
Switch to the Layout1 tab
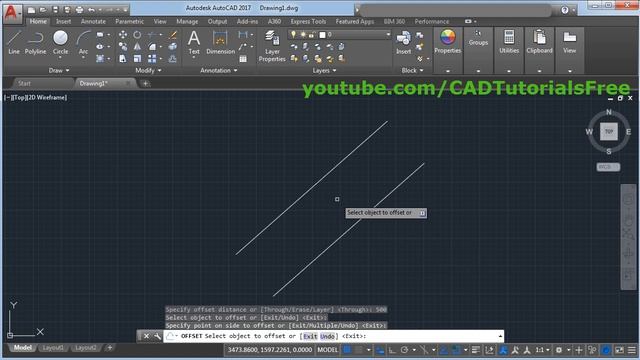53,348
